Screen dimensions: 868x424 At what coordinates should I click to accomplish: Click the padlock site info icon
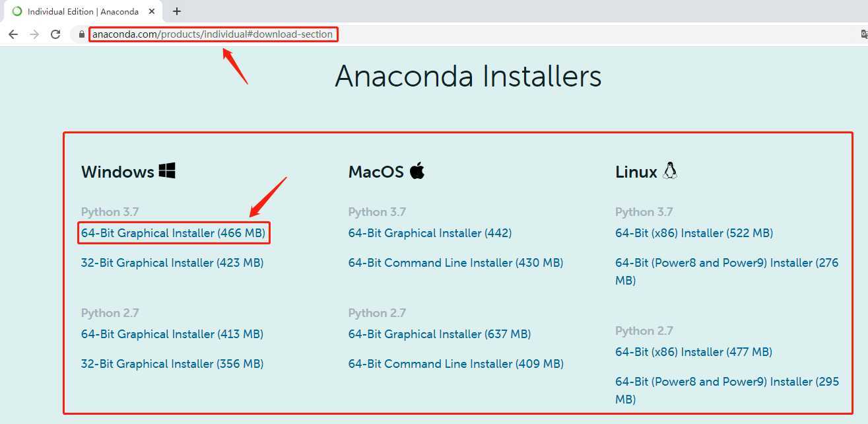(82, 34)
